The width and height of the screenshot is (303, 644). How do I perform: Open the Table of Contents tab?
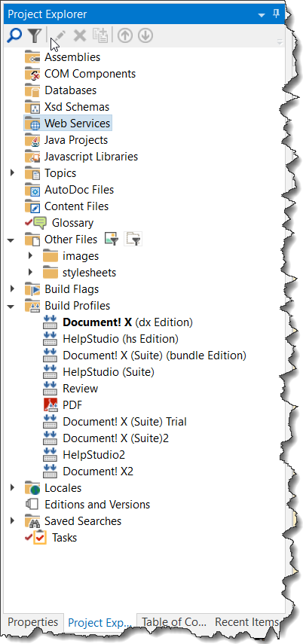pyautogui.click(x=174, y=622)
